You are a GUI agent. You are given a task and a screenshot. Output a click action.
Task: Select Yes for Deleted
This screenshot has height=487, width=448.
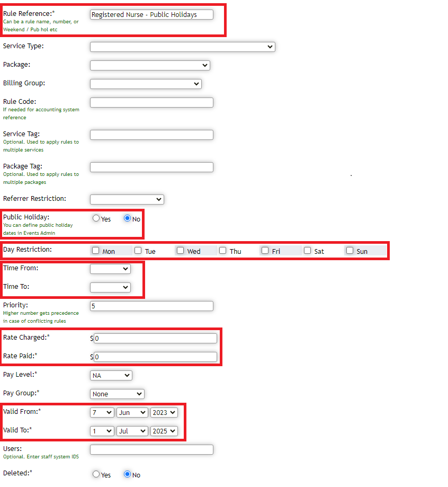click(x=95, y=474)
